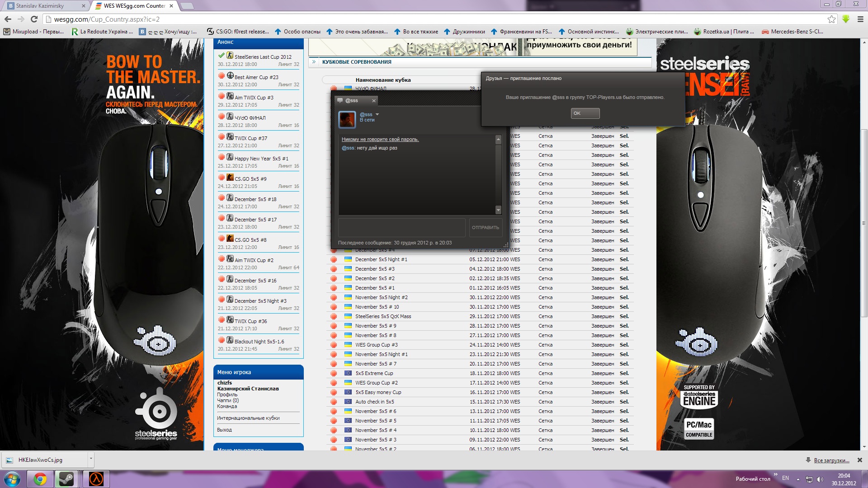Open Steam from the taskbar
This screenshot has width=868, height=488.
[x=66, y=479]
